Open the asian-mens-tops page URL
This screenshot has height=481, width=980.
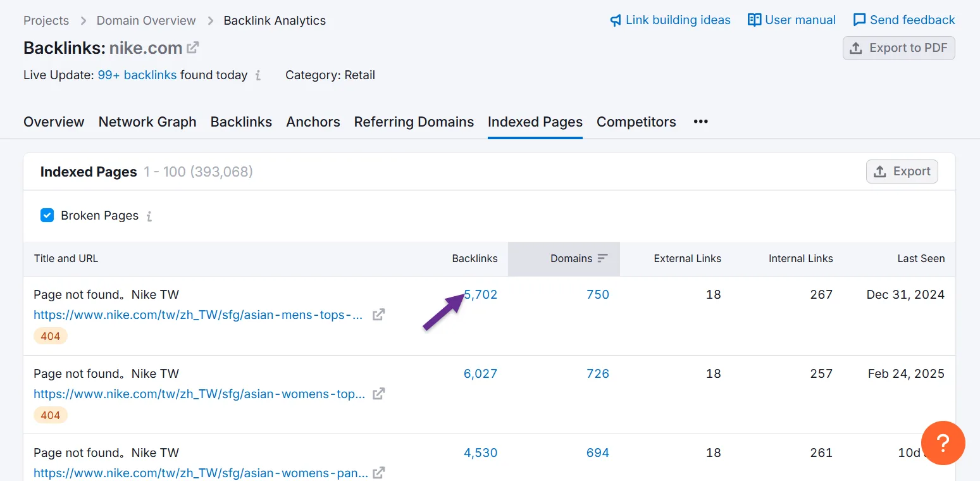pos(198,315)
